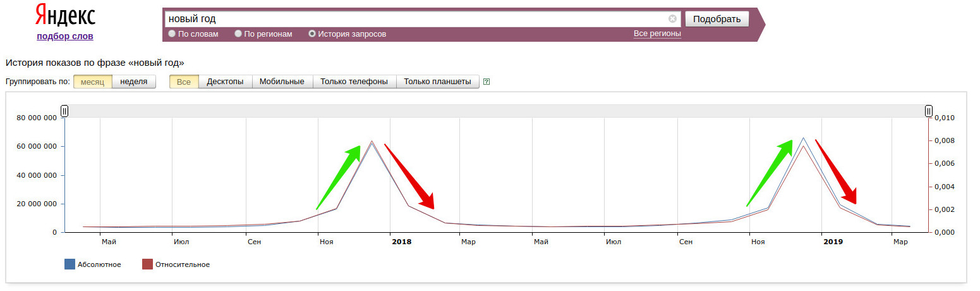Group results by 'месяц'

[93, 82]
